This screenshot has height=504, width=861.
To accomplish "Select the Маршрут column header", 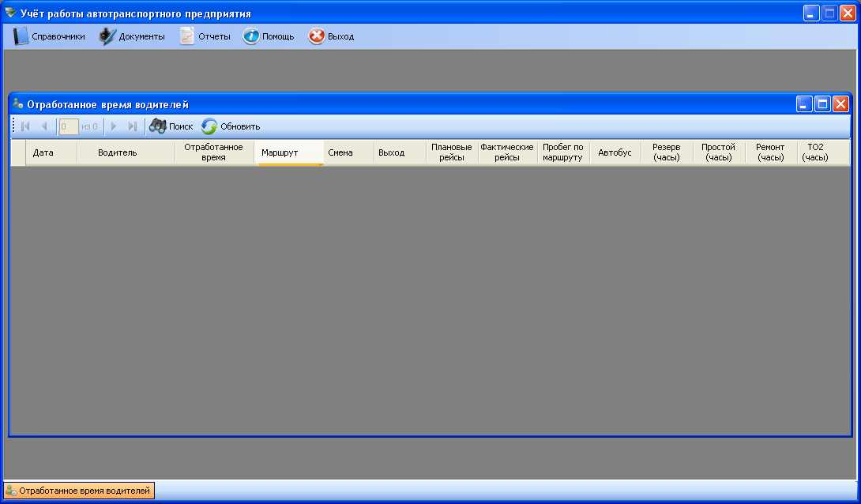I will (x=280, y=152).
